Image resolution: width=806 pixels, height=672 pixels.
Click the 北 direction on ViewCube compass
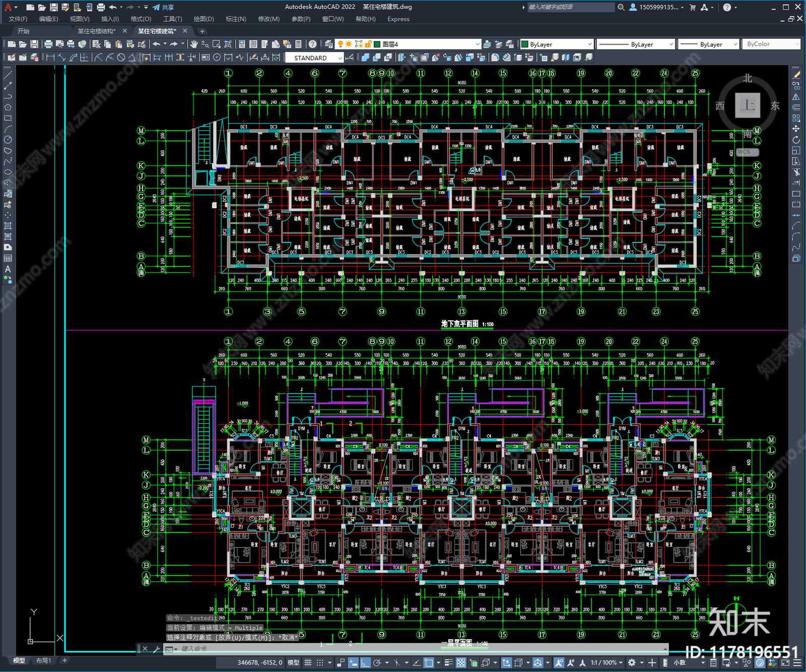(x=748, y=79)
